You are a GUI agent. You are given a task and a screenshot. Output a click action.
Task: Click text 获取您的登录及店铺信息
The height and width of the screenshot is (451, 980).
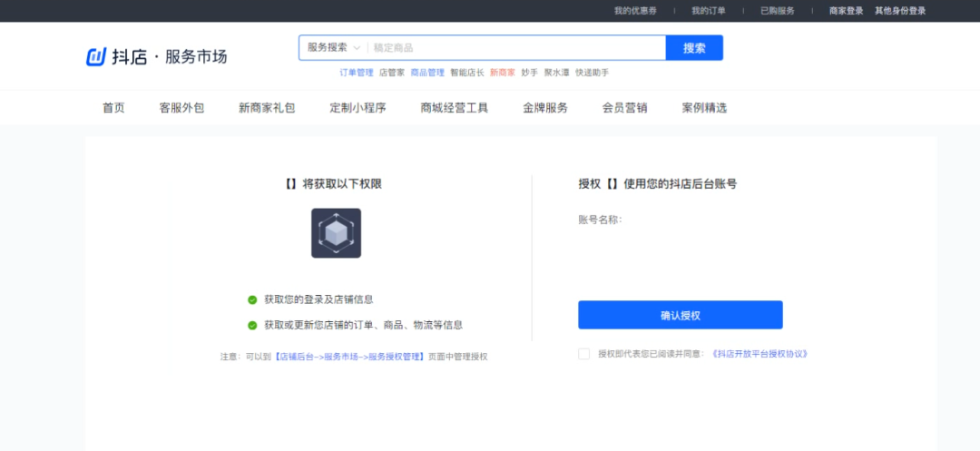[x=318, y=299]
